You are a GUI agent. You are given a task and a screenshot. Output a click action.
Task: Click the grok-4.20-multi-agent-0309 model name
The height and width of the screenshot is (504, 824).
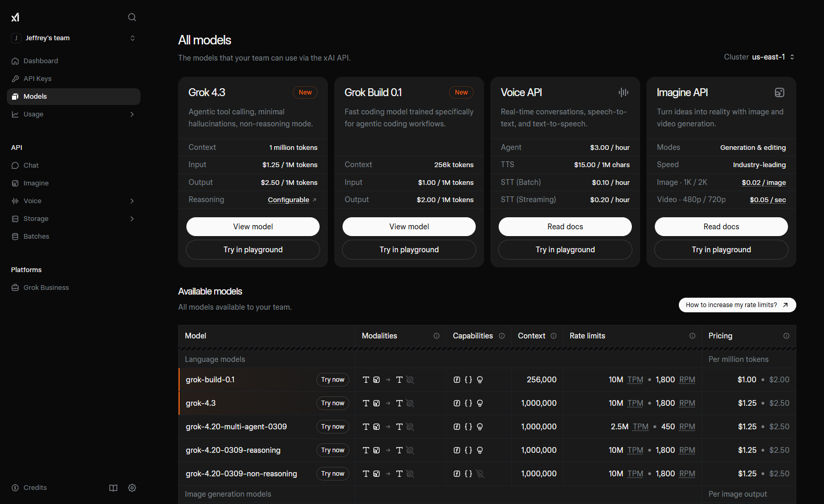click(x=236, y=427)
